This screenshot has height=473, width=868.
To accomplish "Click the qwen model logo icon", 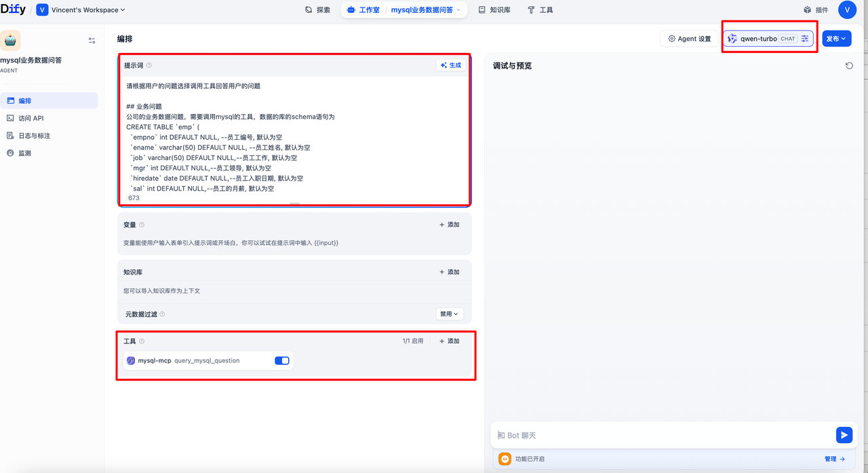I will point(732,39).
